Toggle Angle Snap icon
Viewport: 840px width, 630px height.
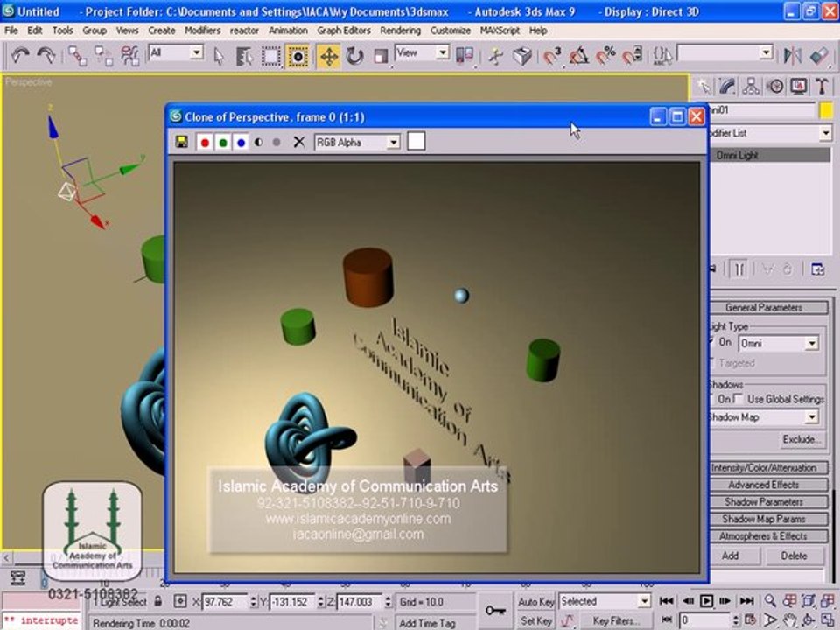579,55
